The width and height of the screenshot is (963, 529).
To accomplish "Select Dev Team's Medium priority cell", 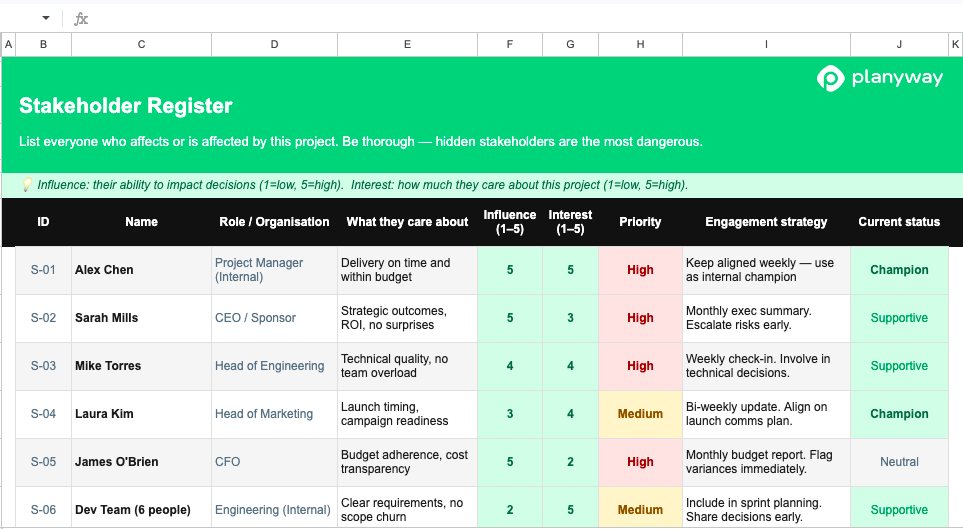I will 641,509.
